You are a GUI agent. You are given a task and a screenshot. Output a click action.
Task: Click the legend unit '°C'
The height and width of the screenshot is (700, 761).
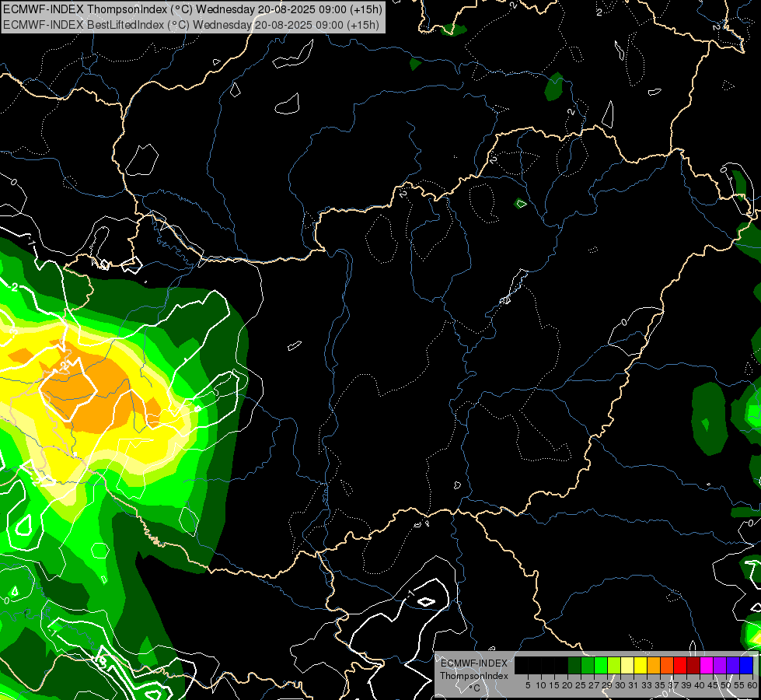click(x=474, y=688)
